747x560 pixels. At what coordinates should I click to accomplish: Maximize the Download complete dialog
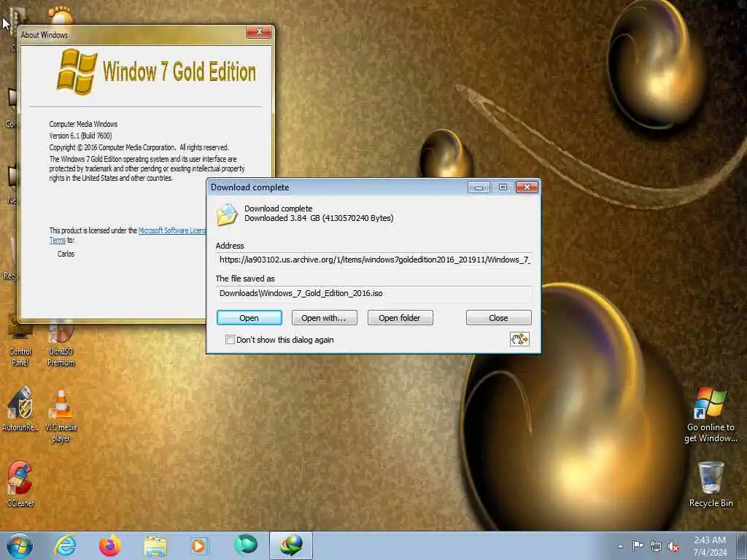503,187
